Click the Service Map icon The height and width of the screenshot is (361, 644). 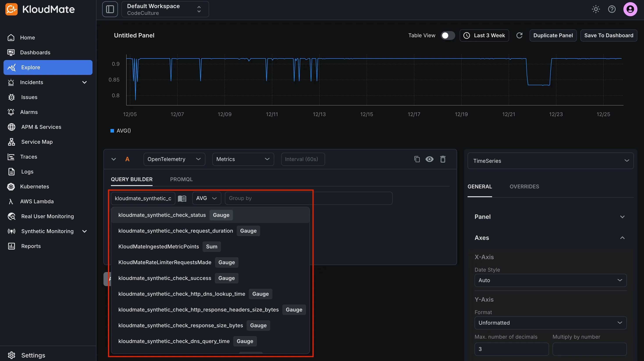point(11,142)
